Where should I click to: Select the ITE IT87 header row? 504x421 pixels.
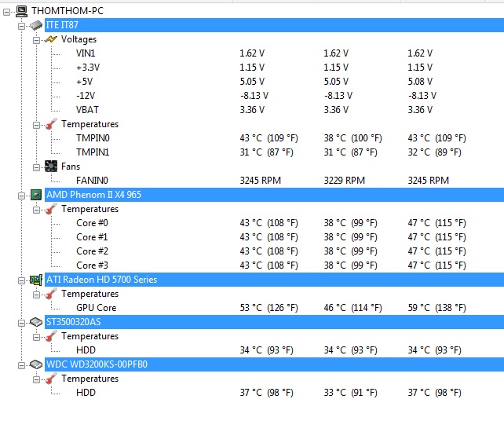pyautogui.click(x=274, y=25)
